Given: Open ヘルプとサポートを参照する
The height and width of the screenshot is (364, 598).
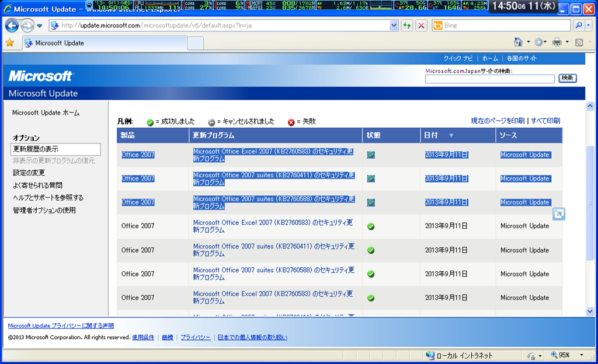Looking at the screenshot, I should tap(48, 198).
